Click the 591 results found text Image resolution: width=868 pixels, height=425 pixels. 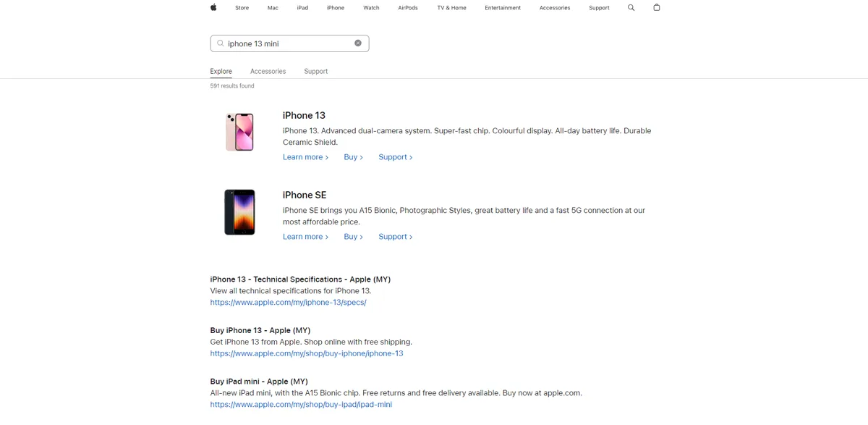(x=232, y=86)
